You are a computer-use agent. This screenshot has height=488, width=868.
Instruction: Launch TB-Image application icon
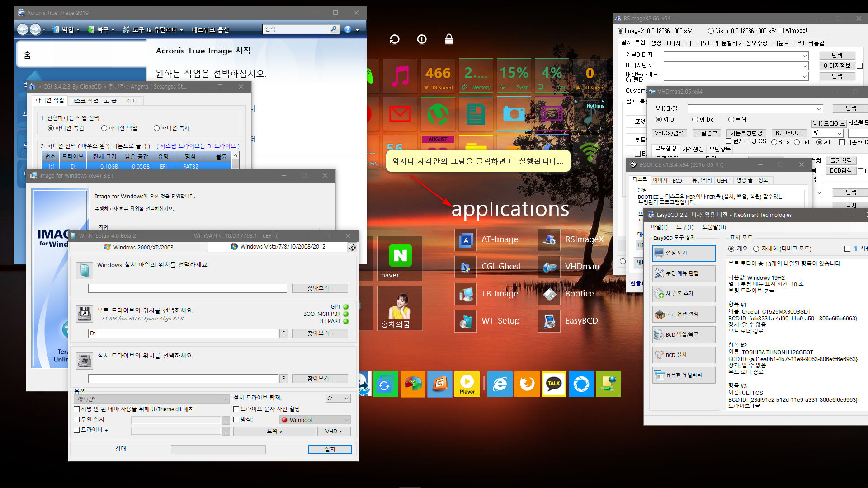(466, 294)
